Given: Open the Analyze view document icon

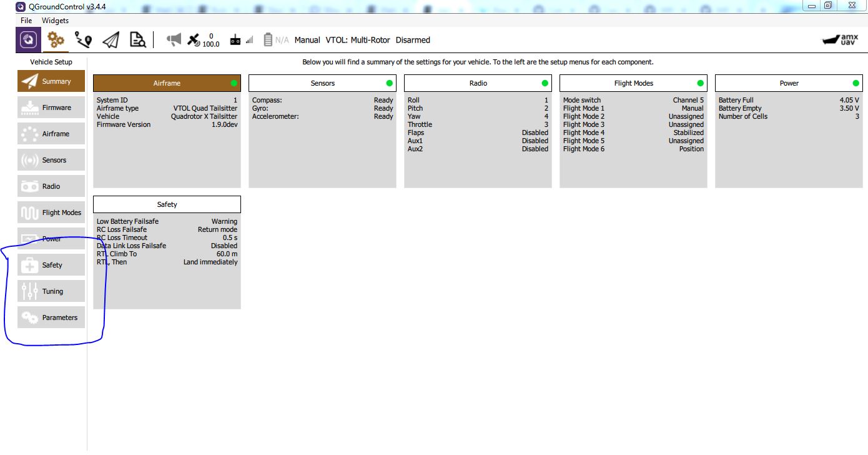Looking at the screenshot, I should [137, 40].
